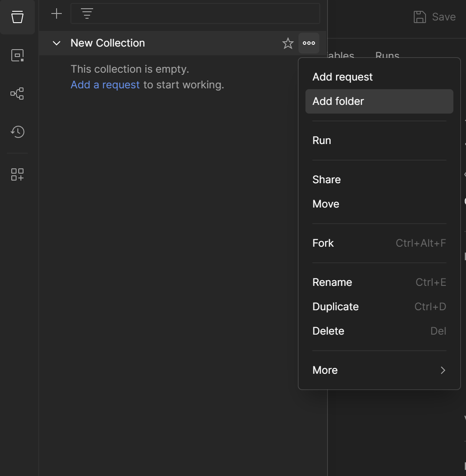Pick Duplicate from the menu

point(335,307)
